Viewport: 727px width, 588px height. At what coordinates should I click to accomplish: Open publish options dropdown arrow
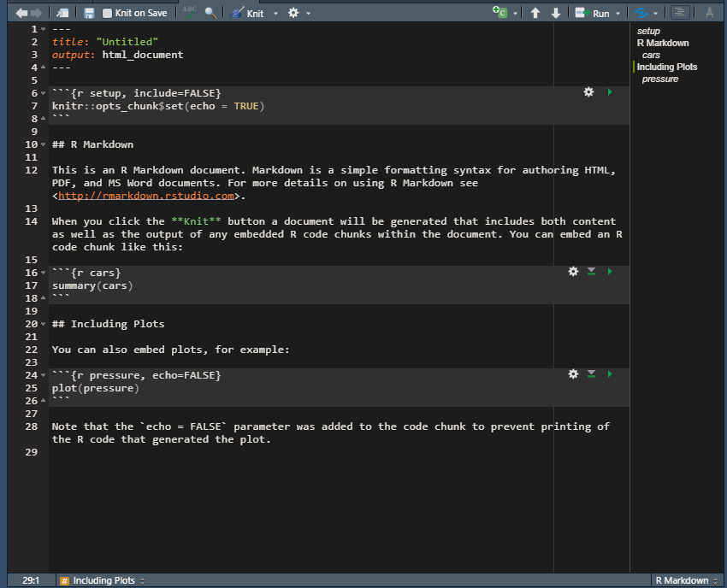655,14
